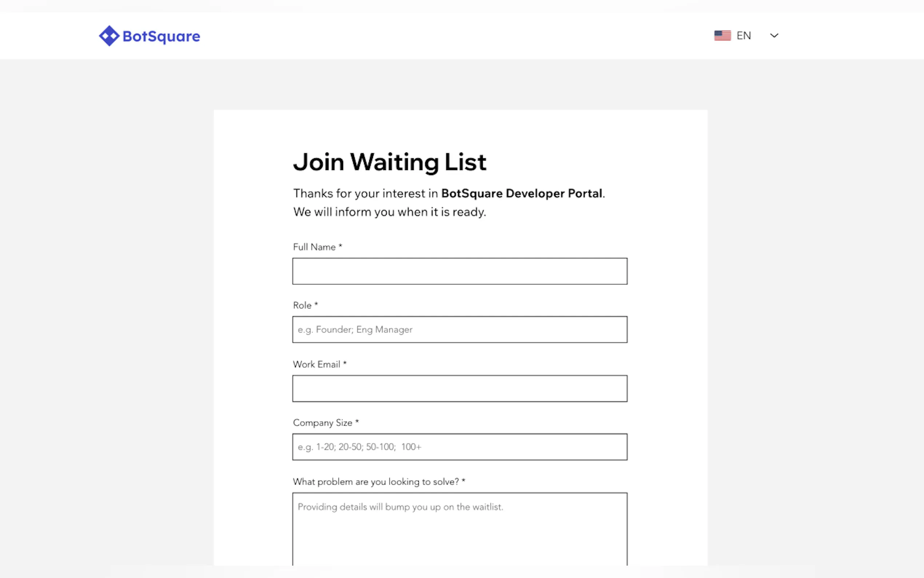Click the "We will inform you" sentence
This screenshot has height=578, width=924.
[x=389, y=212]
